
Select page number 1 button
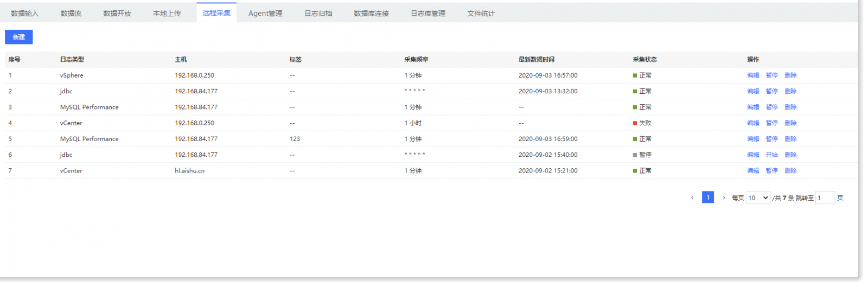click(x=708, y=197)
